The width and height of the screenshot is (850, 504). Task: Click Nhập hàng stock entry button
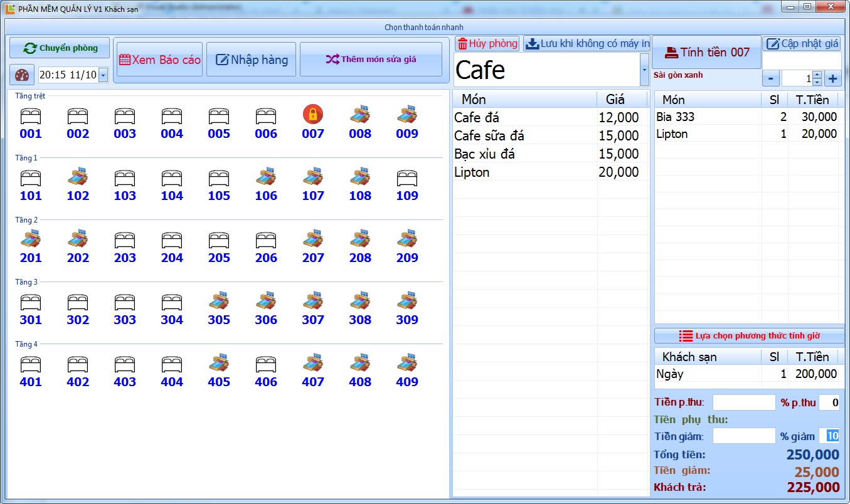point(251,60)
